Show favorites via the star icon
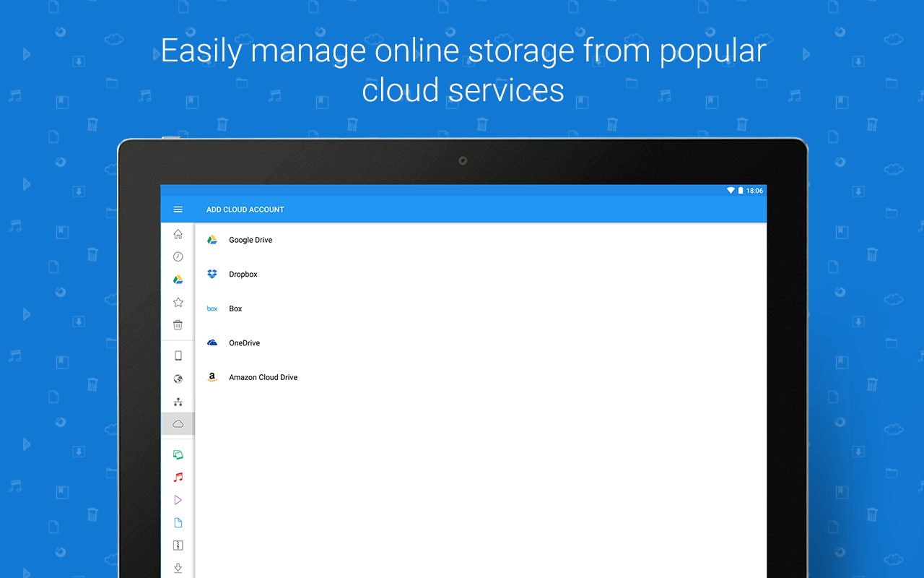The width and height of the screenshot is (924, 578). (x=178, y=302)
